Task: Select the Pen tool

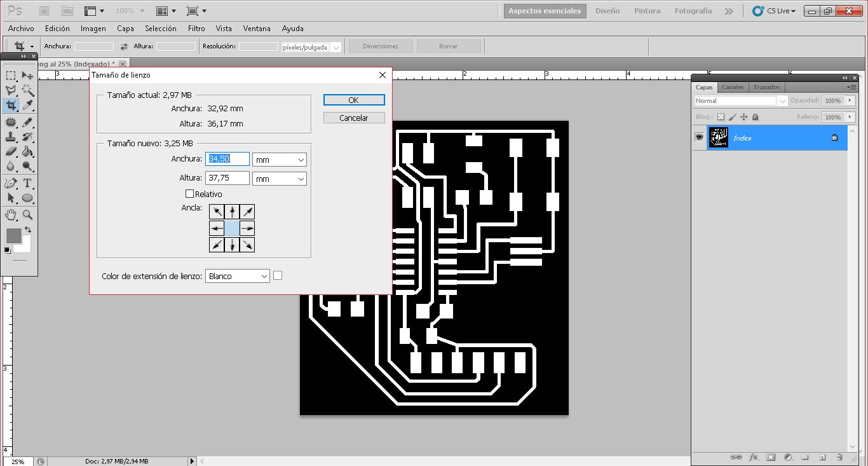Action: click(x=11, y=183)
